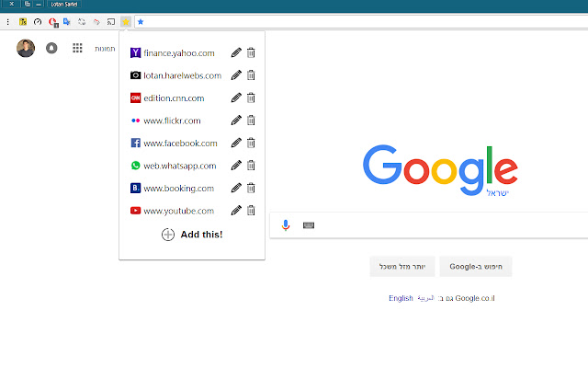Open lotan.harelwebs.com bookmark
This screenshot has height=368, width=588.
(182, 75)
